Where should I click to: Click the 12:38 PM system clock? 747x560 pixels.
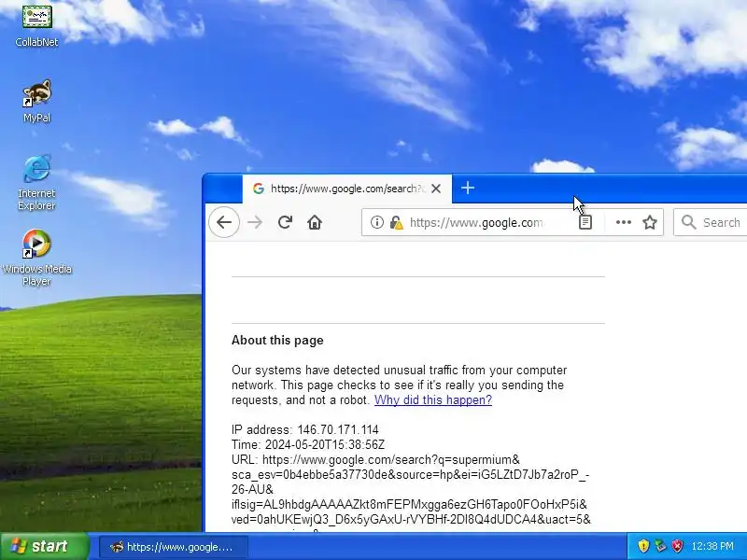(x=712, y=546)
